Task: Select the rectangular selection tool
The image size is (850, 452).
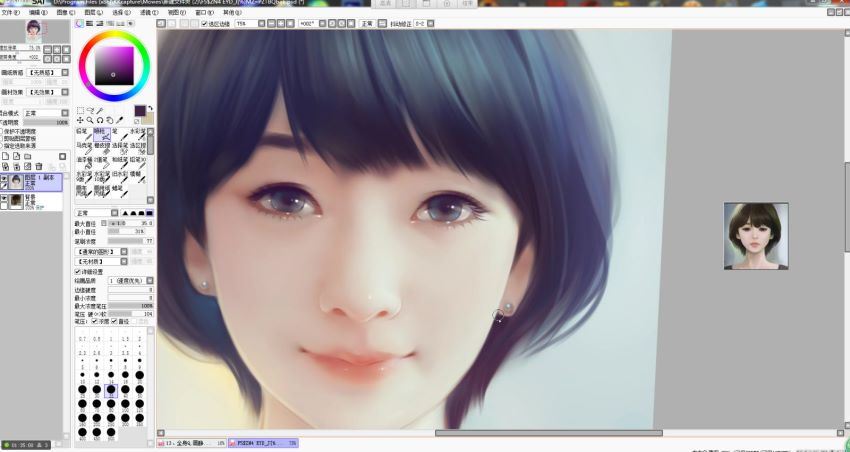Action: [x=80, y=111]
